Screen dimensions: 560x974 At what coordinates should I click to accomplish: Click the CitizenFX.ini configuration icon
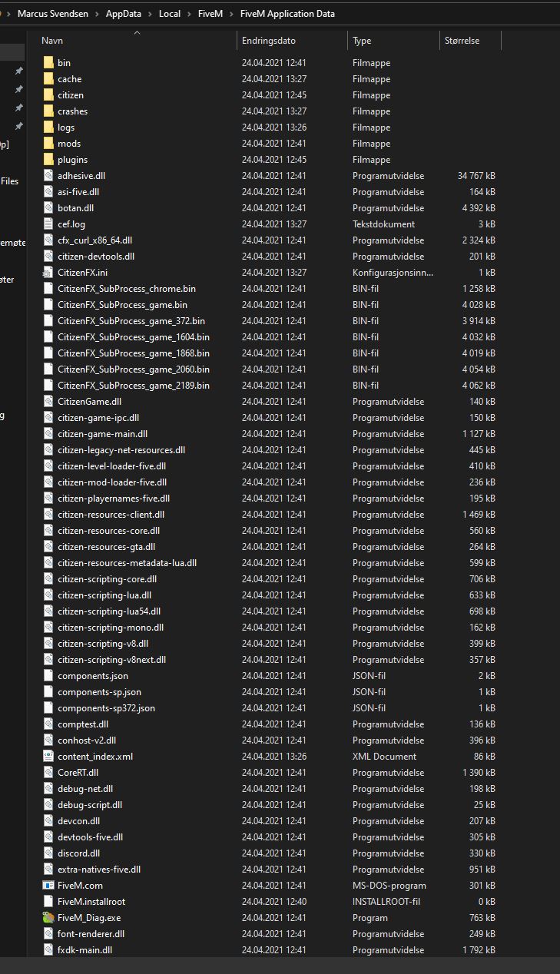(x=48, y=273)
